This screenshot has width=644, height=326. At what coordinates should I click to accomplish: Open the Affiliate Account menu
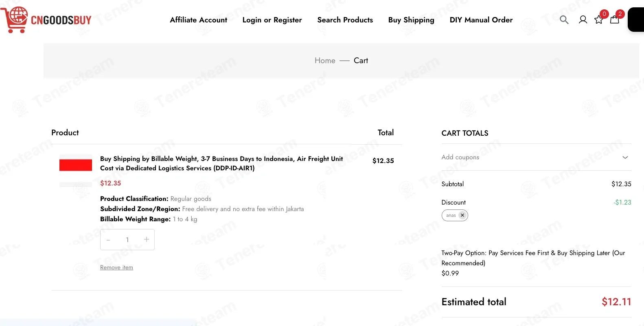tap(199, 20)
